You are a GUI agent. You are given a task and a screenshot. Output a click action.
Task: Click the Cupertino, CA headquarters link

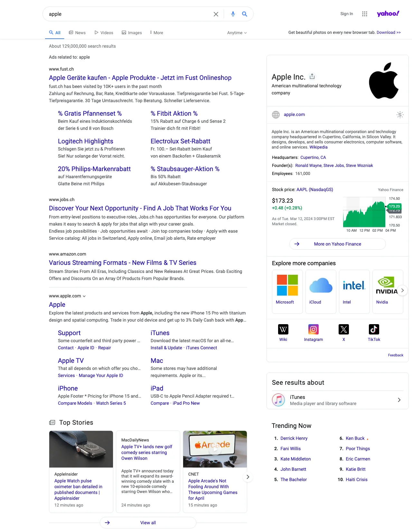pos(313,158)
